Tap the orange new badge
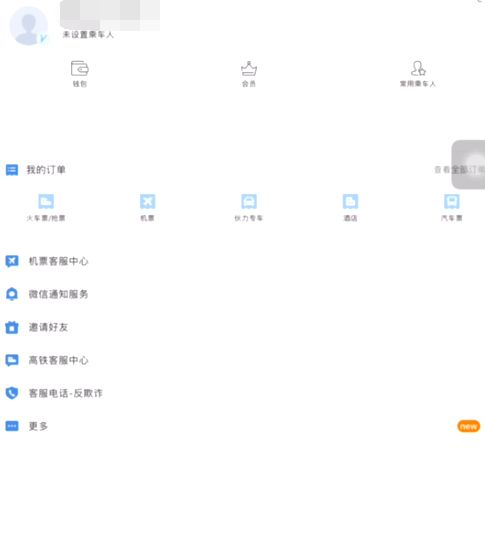 469,426
